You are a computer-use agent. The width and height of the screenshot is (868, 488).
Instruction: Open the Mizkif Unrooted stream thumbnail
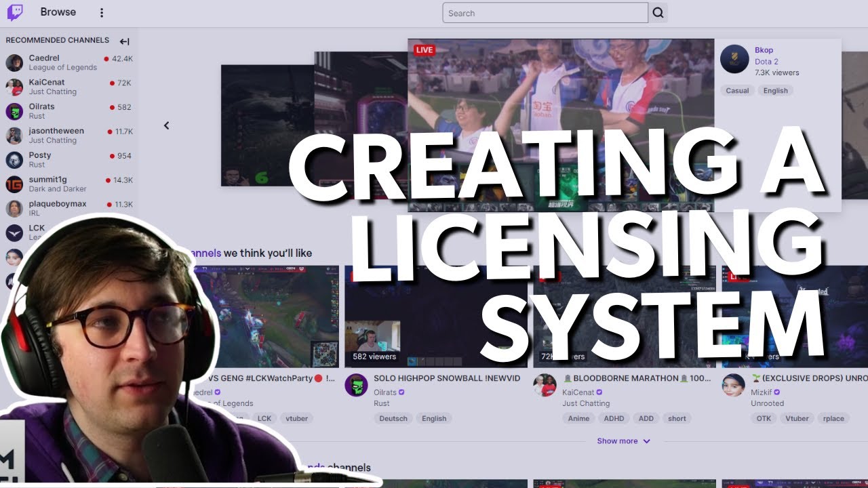795,317
